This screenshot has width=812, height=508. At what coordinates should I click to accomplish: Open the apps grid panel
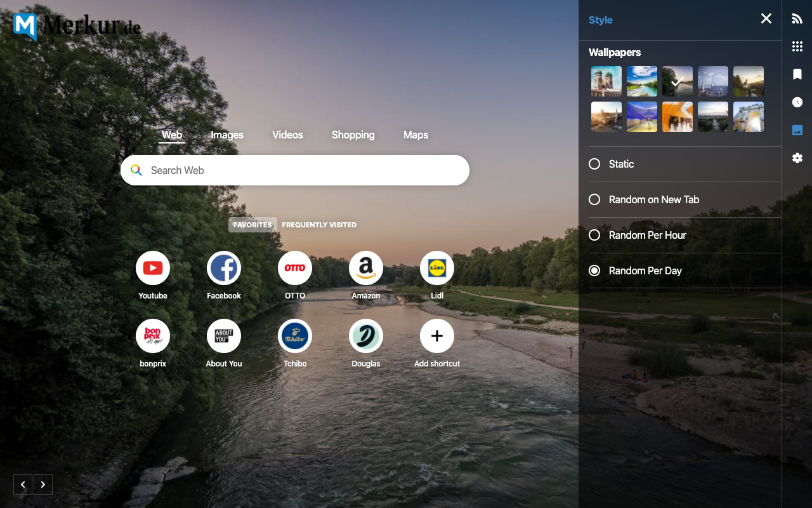point(797,46)
